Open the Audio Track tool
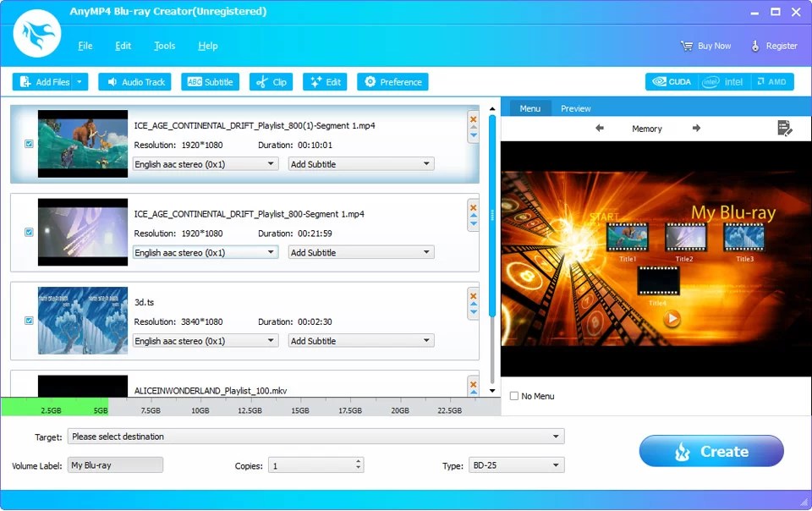The height and width of the screenshot is (511, 812). click(x=134, y=81)
